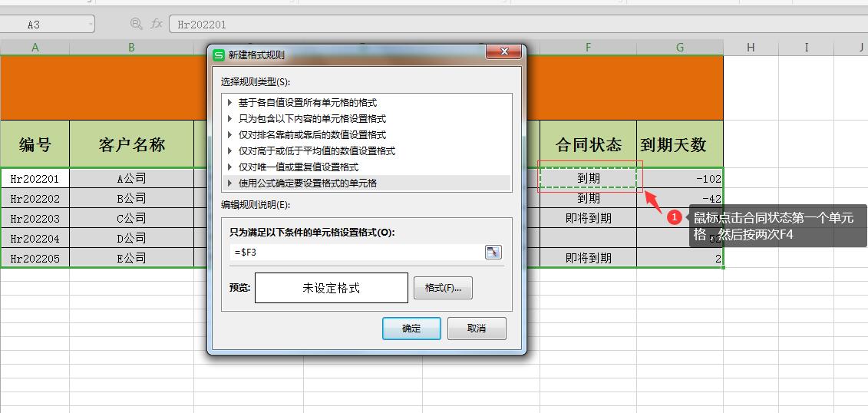This screenshot has width=868, height=413.
Task: Click the 到期天数 header cell
Action: (680, 144)
